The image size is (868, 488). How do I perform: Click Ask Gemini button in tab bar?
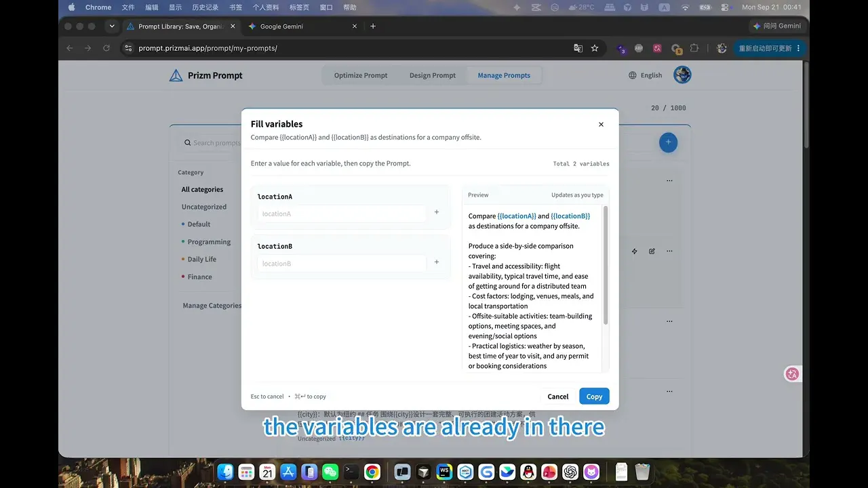[x=776, y=26]
